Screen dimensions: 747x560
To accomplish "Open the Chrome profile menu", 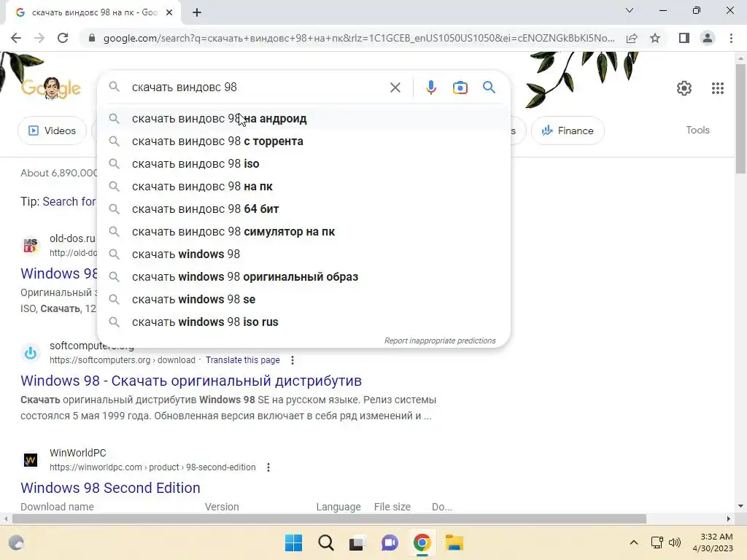I will pos(708,38).
